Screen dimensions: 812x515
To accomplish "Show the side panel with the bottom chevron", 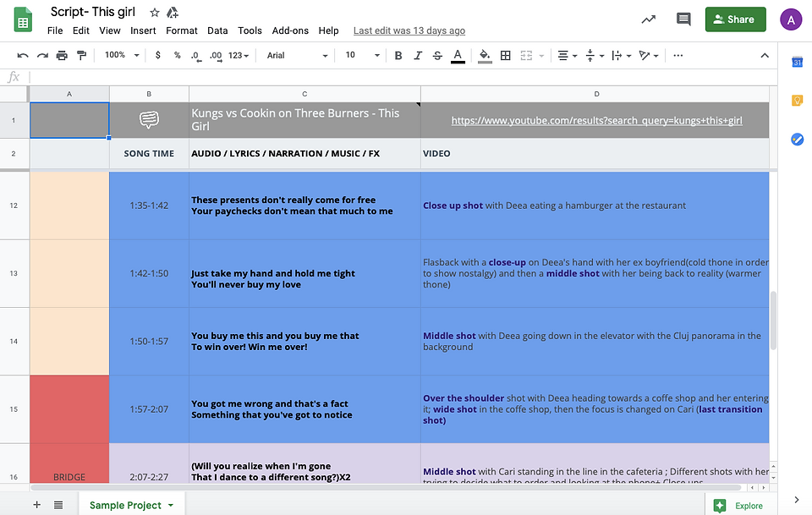I will (x=797, y=500).
